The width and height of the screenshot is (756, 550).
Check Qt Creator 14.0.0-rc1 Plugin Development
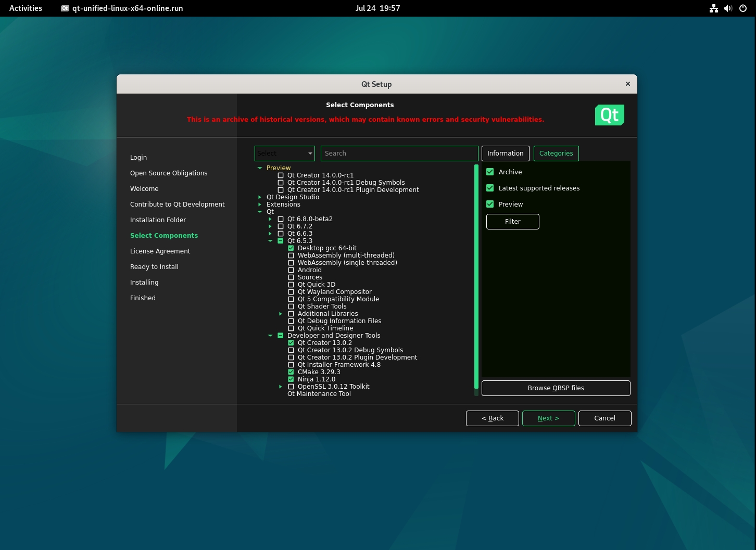coord(281,190)
